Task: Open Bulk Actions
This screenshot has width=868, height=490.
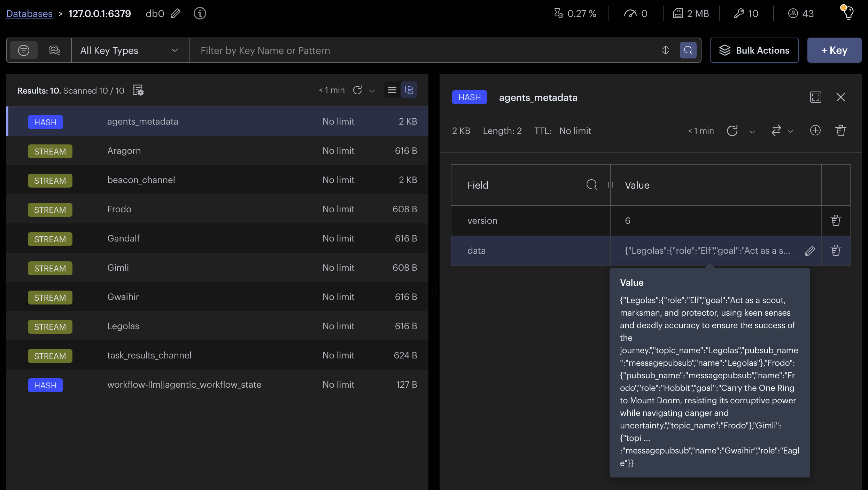Action: coord(754,50)
